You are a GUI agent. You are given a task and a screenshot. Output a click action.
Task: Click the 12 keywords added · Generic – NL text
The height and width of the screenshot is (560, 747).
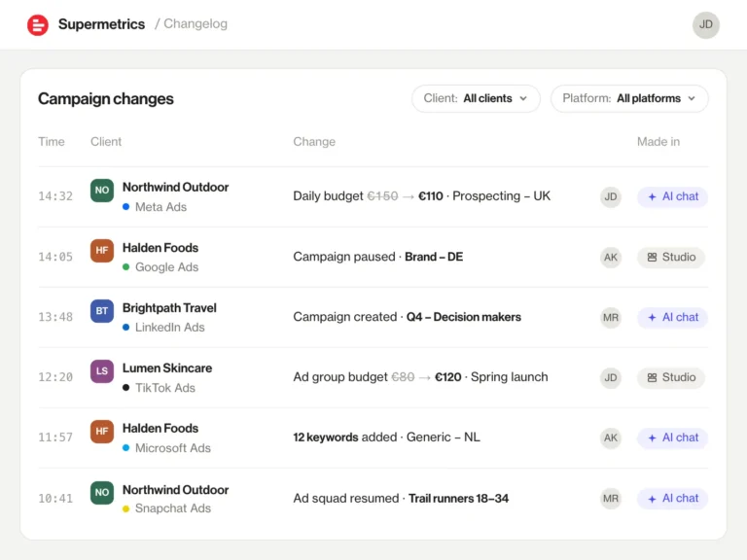pos(386,437)
